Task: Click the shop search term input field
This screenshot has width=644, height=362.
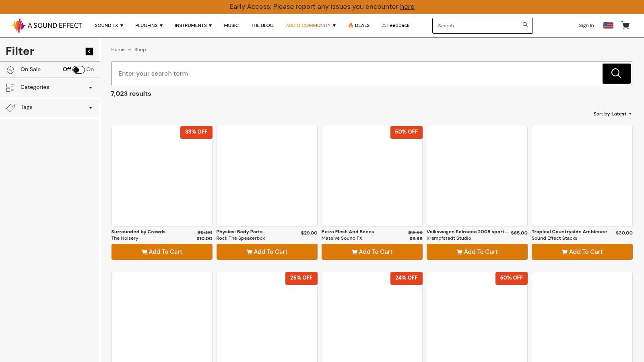Action: tap(356, 74)
